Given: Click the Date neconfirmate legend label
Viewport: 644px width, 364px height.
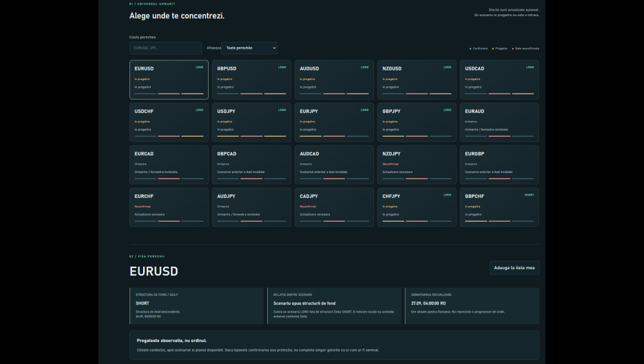Looking at the screenshot, I should pos(527,48).
